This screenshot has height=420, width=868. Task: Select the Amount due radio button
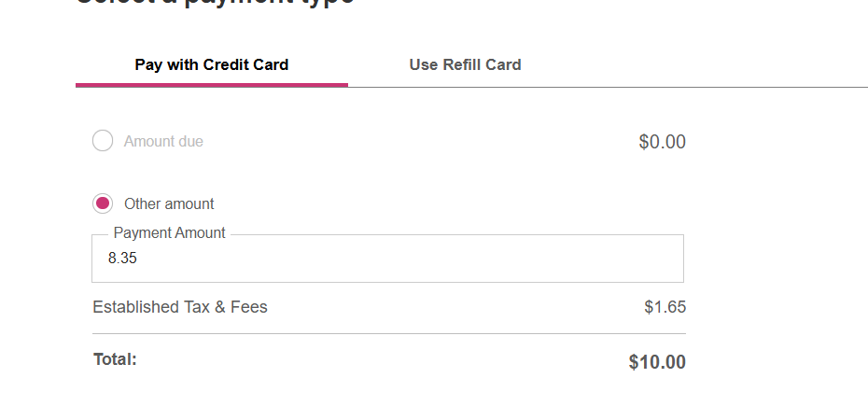tap(103, 141)
